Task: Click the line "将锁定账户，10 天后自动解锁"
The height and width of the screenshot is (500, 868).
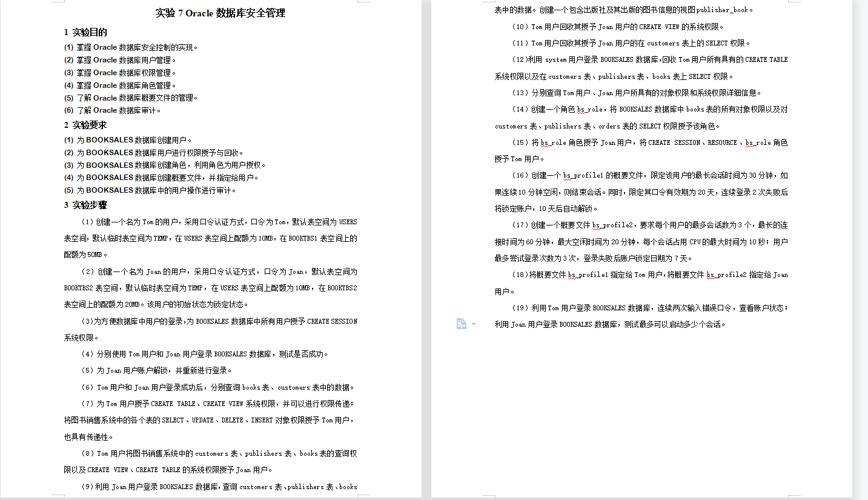Action: [546, 208]
